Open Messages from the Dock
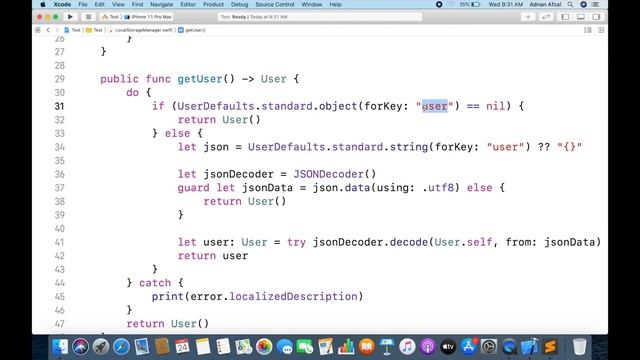 (x=284, y=347)
